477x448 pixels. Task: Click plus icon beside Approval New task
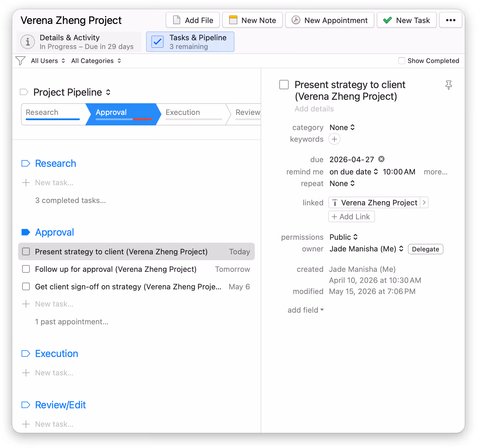[x=26, y=304]
